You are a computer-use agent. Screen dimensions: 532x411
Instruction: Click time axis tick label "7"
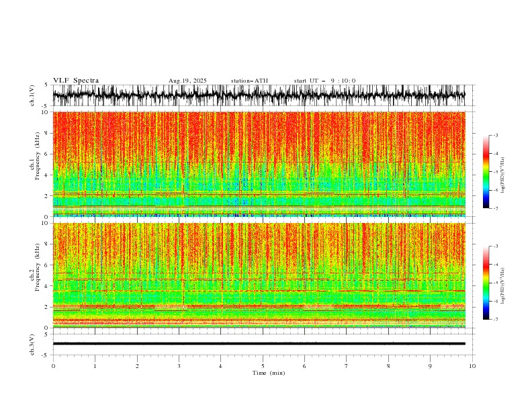tap(347, 366)
